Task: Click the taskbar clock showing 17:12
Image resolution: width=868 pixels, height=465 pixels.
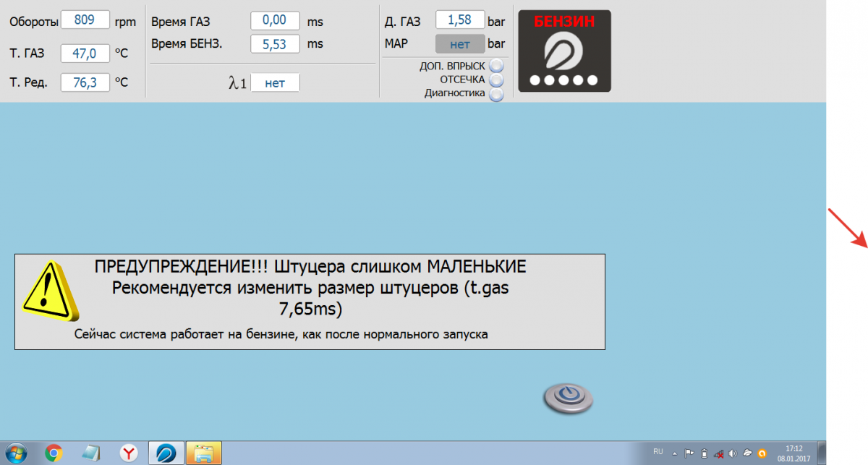Action: coord(793,453)
